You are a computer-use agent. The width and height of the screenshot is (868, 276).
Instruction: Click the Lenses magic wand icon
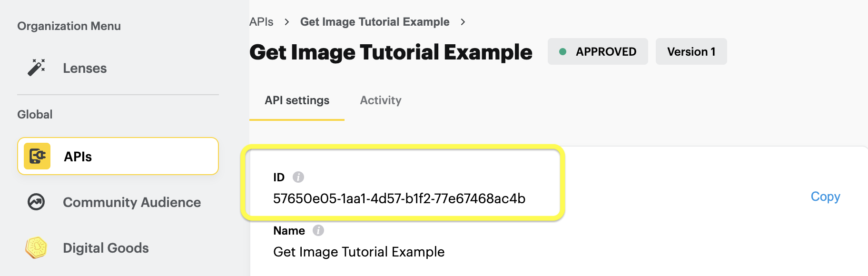(x=36, y=68)
